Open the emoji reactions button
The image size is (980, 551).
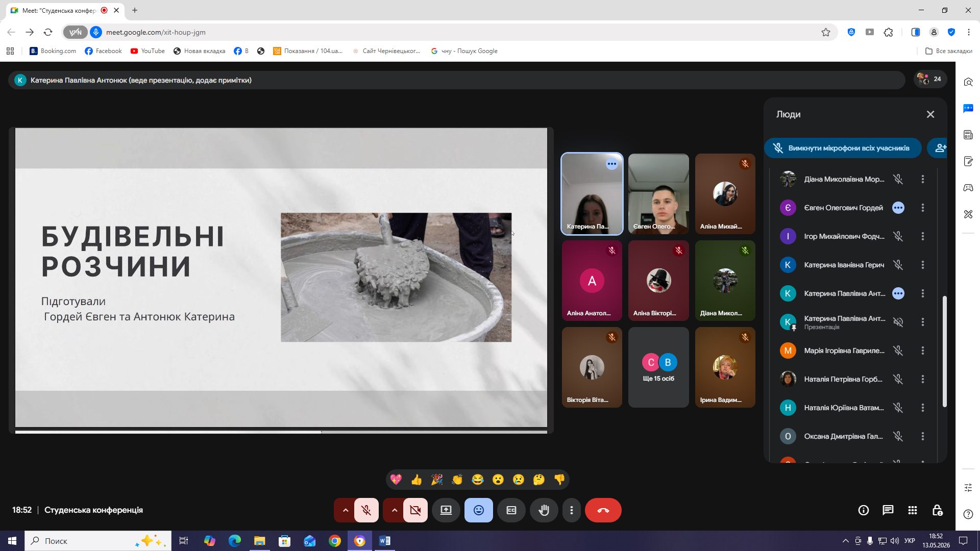pyautogui.click(x=479, y=510)
